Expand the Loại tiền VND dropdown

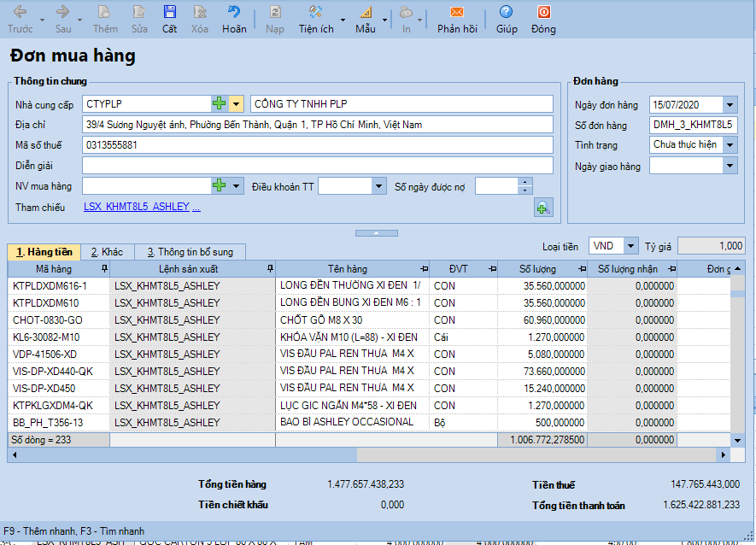click(x=630, y=246)
